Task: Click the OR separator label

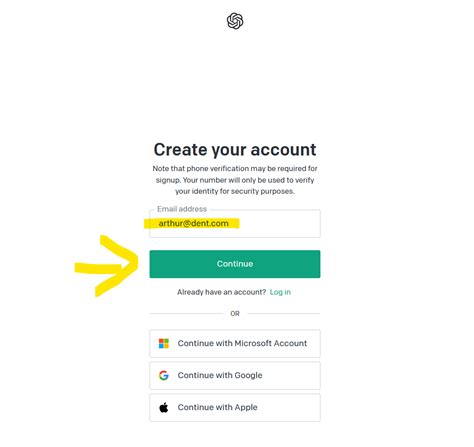Action: (x=235, y=314)
